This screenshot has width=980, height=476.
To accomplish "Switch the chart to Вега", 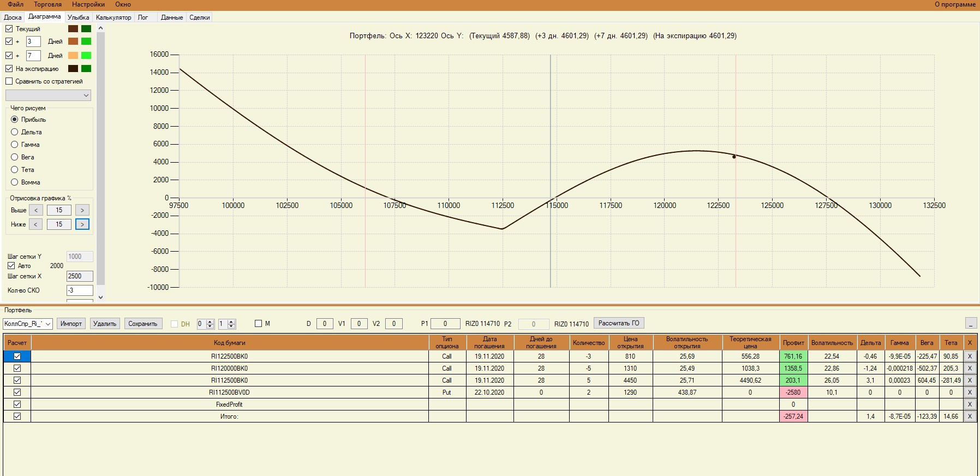I will (15, 157).
